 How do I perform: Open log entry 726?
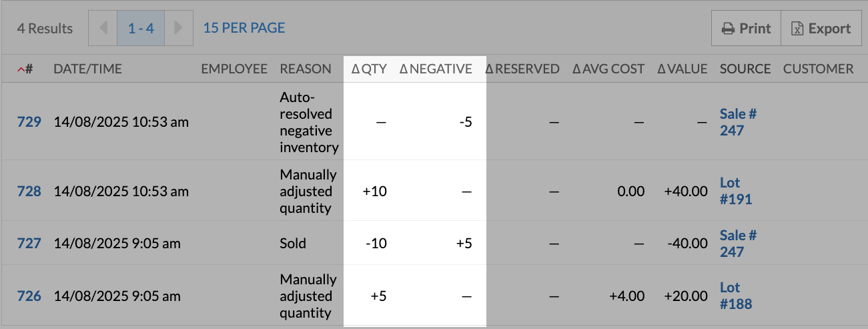tap(29, 296)
